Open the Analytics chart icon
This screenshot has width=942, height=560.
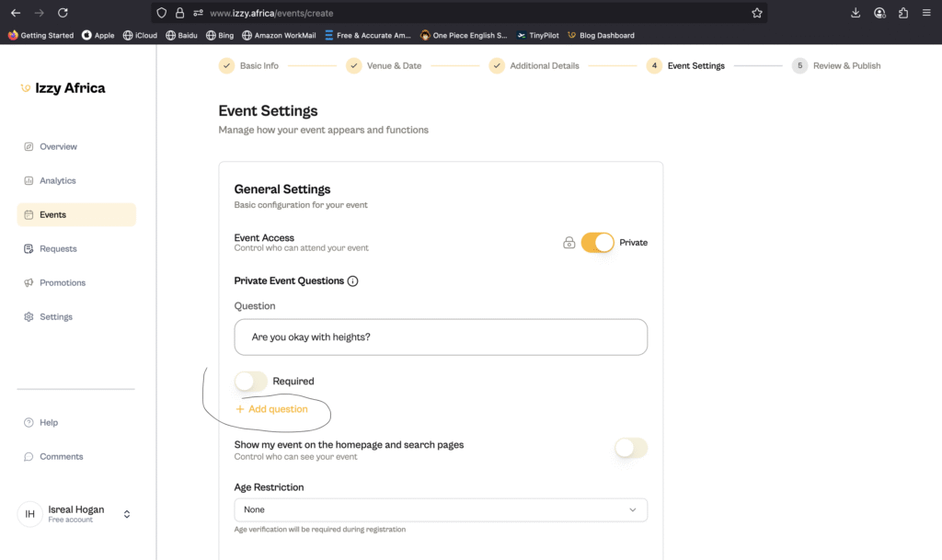coord(29,181)
